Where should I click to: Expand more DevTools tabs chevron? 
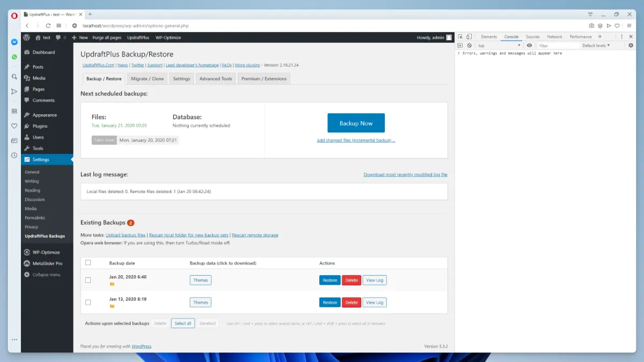click(x=599, y=37)
